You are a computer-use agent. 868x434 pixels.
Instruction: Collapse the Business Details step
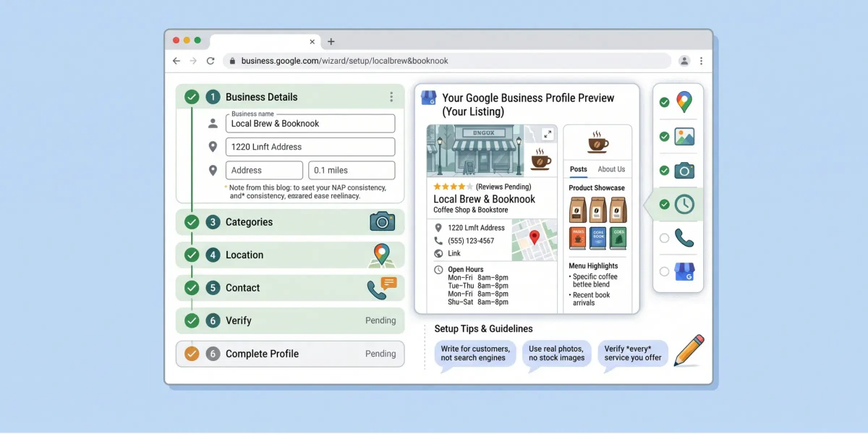click(x=290, y=97)
